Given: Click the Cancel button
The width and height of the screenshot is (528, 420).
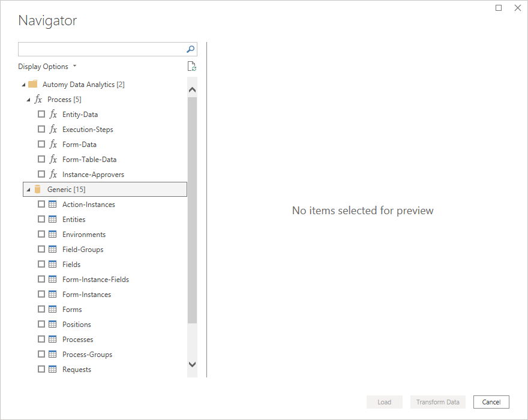Looking at the screenshot, I should tap(491, 402).
